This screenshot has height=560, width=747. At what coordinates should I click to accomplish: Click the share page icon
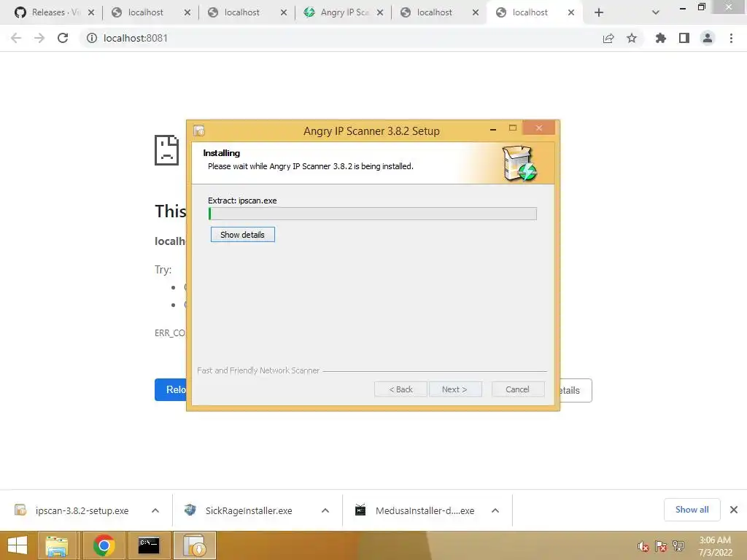[x=608, y=38]
